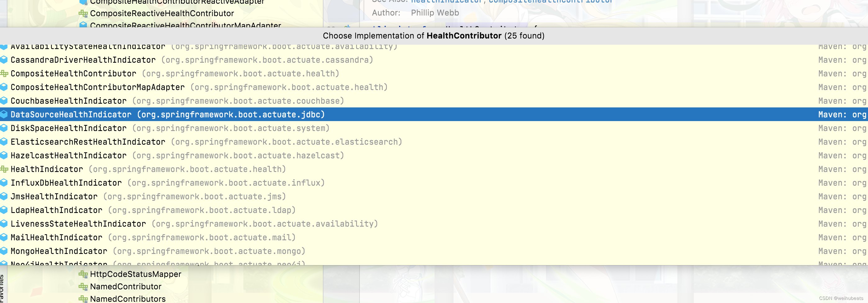Click the interface icon beside CompositeHealthContributor in popup
Image resolution: width=868 pixels, height=303 pixels.
[x=4, y=74]
